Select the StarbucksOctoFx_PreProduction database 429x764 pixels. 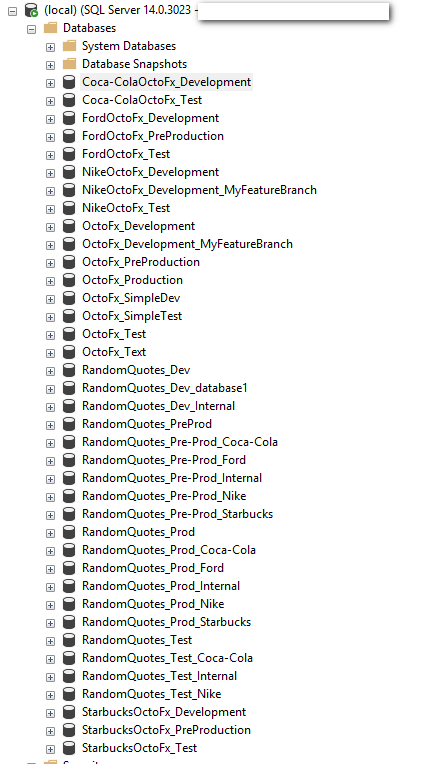pyautogui.click(x=166, y=730)
